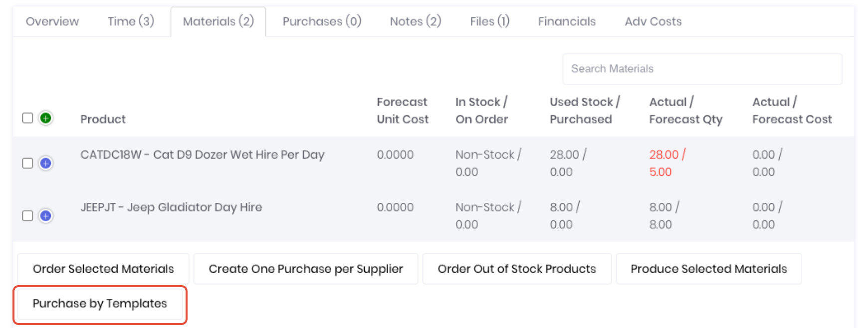Viewport: 868px width, 328px height.
Task: Click the Search Materials input field
Action: coord(702,69)
